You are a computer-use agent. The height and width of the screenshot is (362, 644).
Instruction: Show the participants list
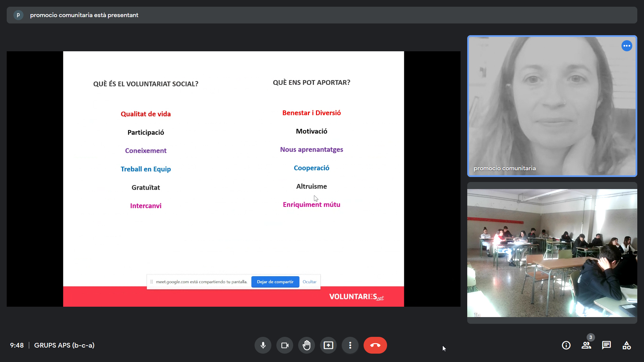586,345
